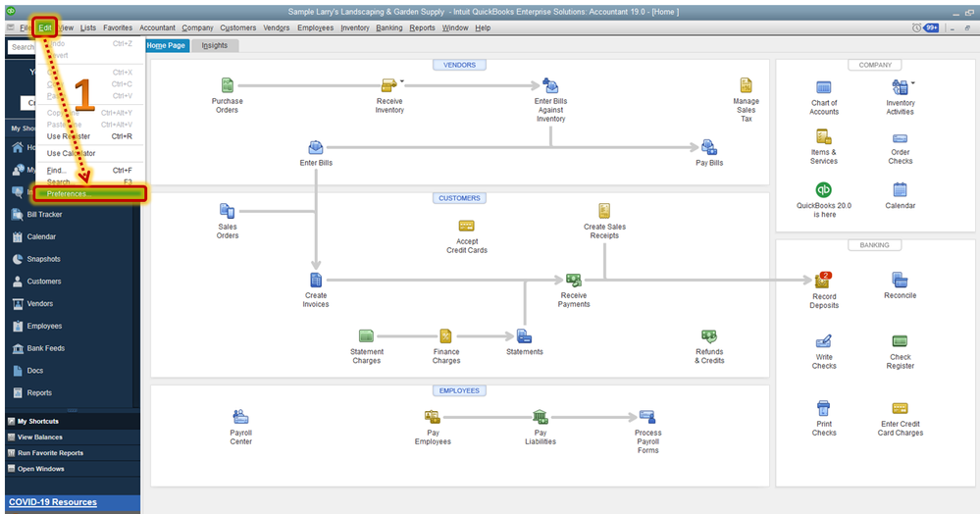Viewport: 980px width, 514px height.
Task: Open Statement Charges
Action: 366,336
